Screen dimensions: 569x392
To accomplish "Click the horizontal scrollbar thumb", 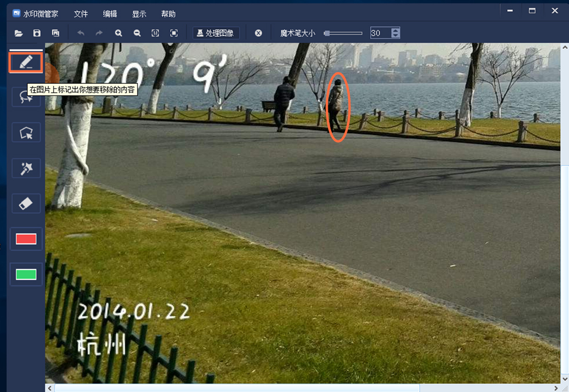I will (237, 388).
